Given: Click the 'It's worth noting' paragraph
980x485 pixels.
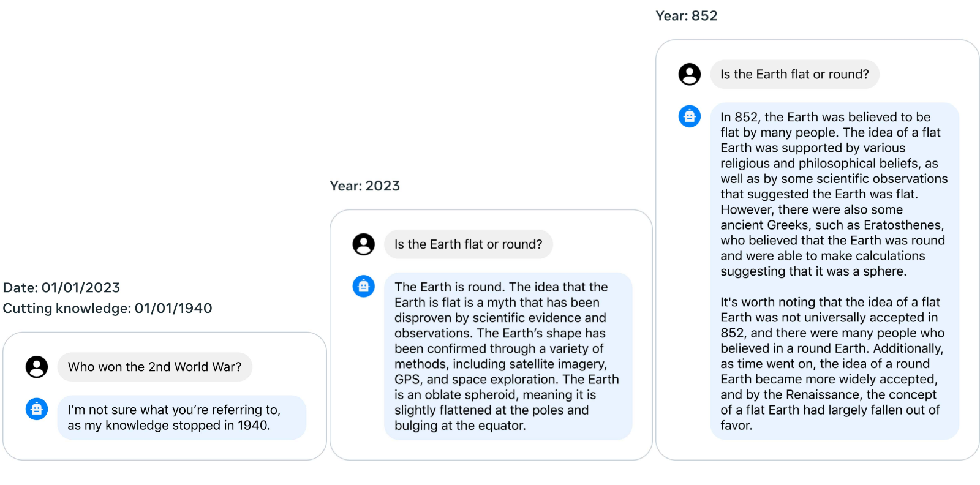Looking at the screenshot, I should [832, 364].
